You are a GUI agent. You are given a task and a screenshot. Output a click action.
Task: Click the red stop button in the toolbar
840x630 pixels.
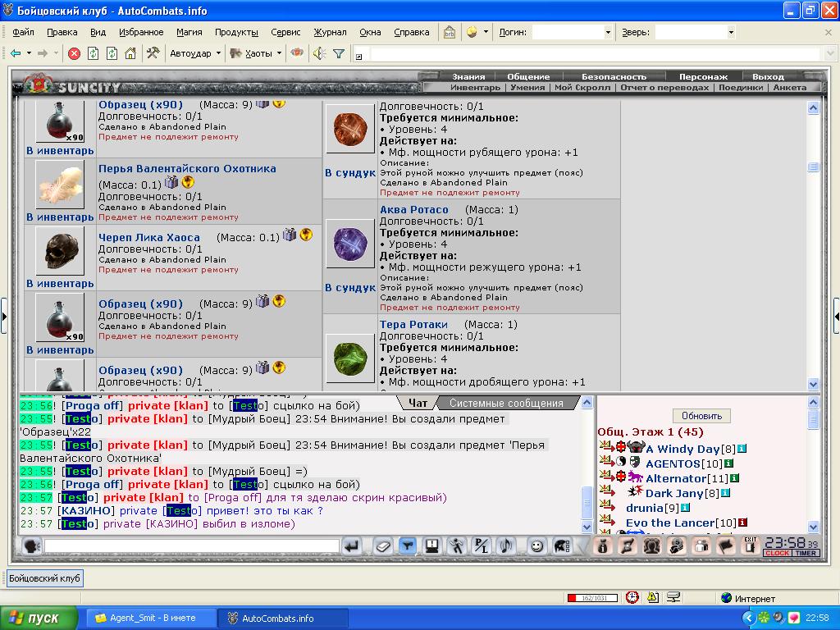point(74,53)
